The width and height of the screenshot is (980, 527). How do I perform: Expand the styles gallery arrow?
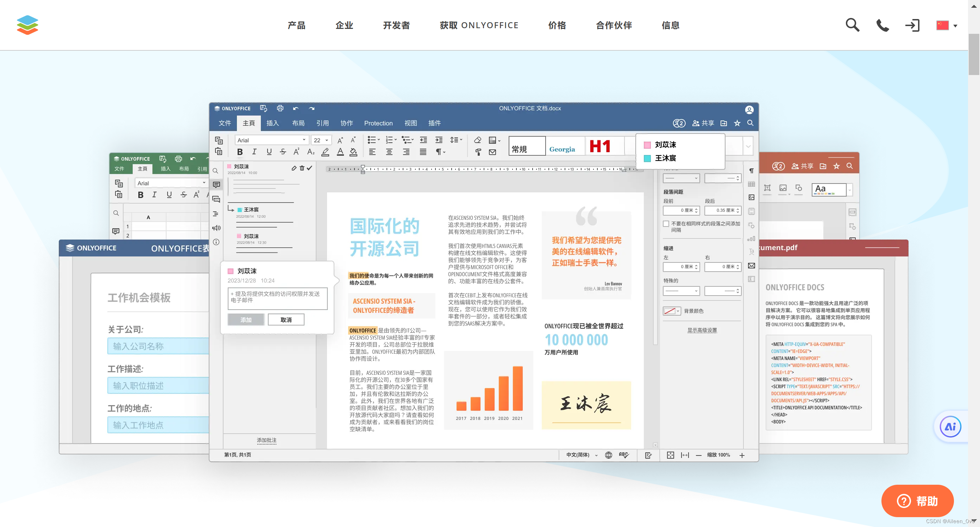coord(748,147)
